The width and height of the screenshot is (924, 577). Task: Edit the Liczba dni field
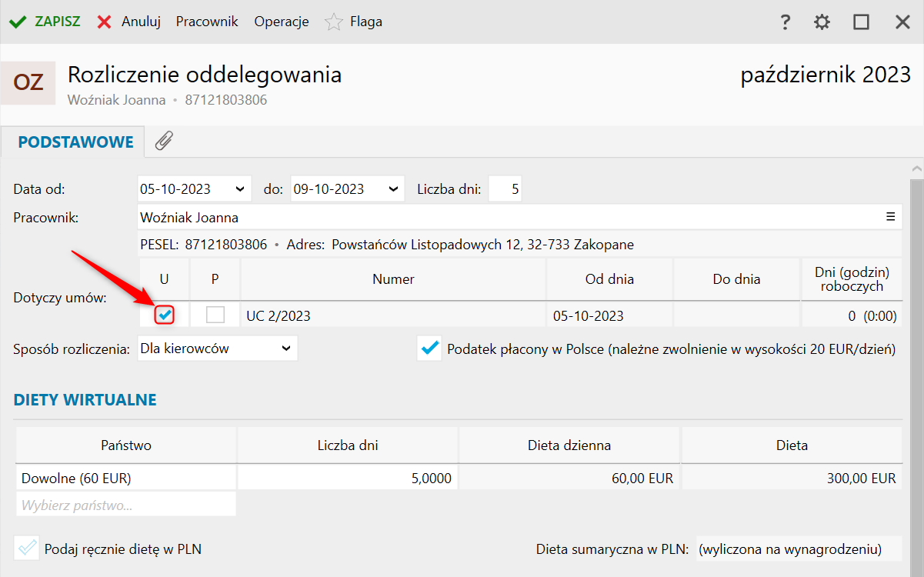[505, 188]
